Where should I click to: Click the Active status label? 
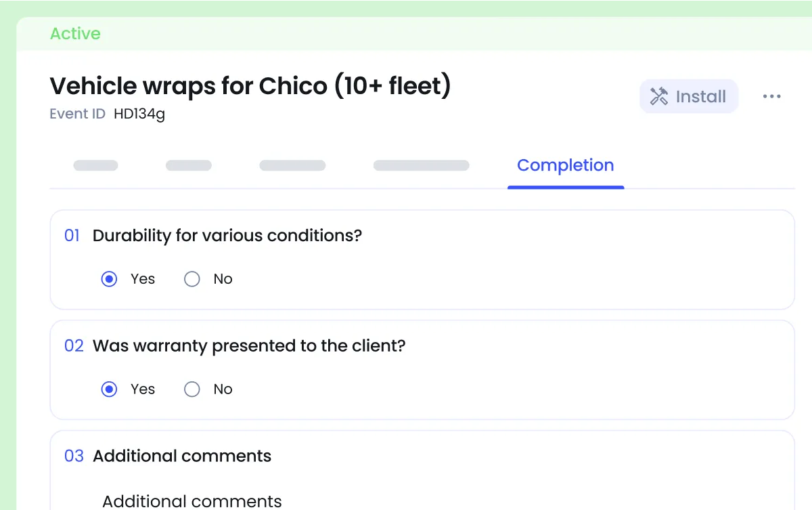point(75,33)
